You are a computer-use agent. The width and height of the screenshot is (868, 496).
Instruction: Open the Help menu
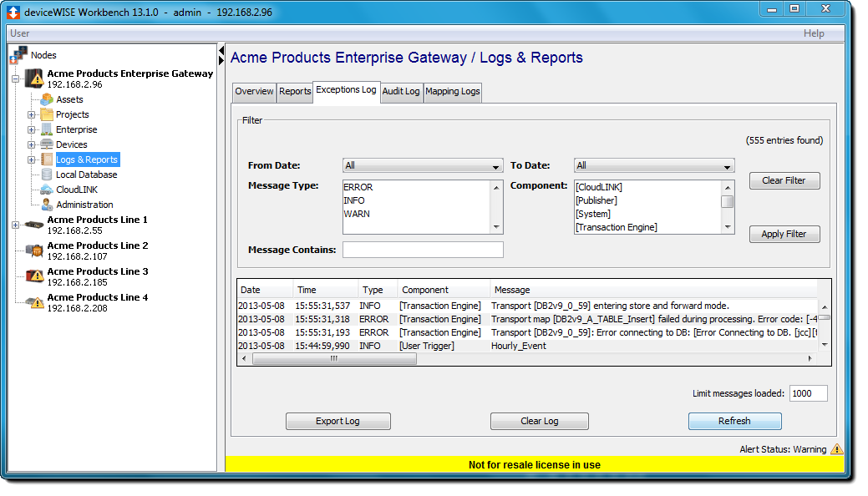click(x=814, y=33)
